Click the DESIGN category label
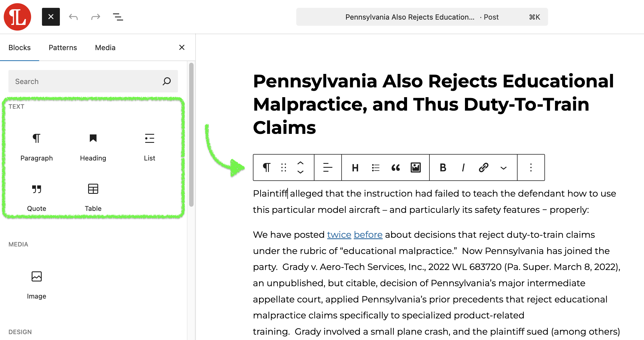Screen dimensions: 644x340 coord(20,332)
